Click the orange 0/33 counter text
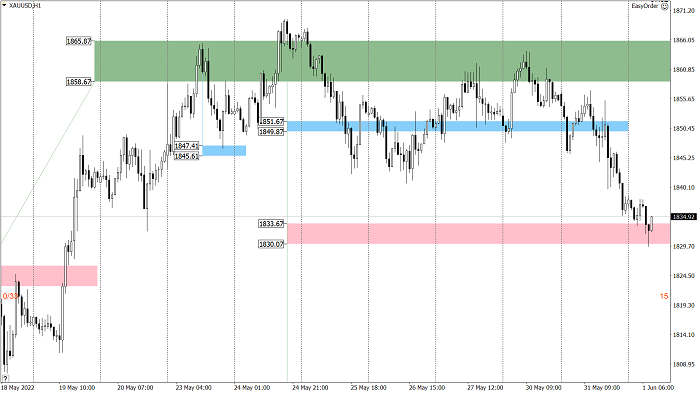Viewport: 700px width, 393px height. click(x=11, y=296)
